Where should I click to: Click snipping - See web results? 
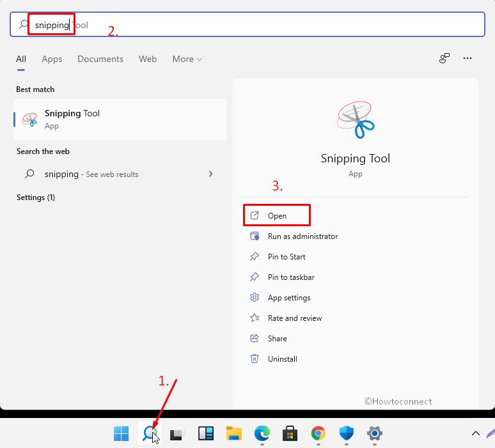pos(120,174)
